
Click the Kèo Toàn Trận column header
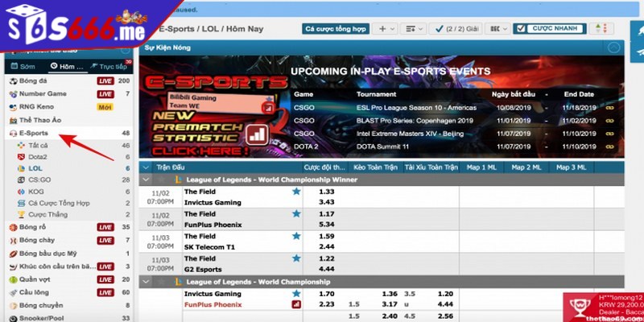[374, 167]
